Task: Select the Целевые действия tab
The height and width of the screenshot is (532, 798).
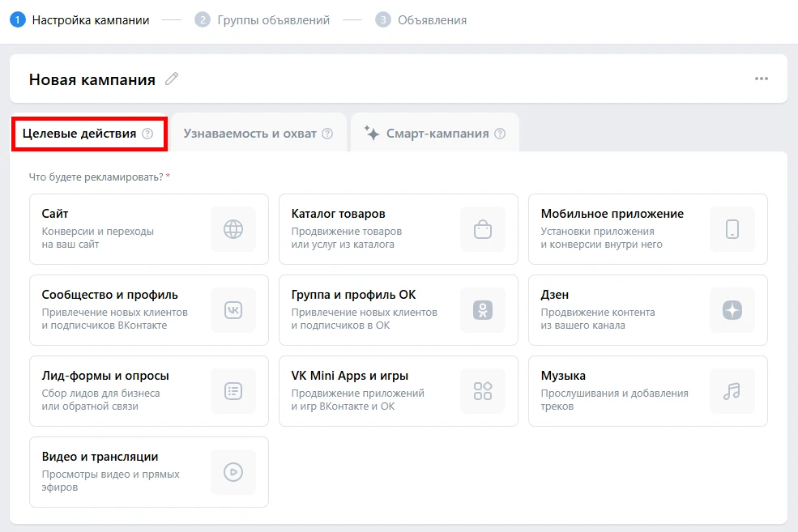Action: pos(79,134)
